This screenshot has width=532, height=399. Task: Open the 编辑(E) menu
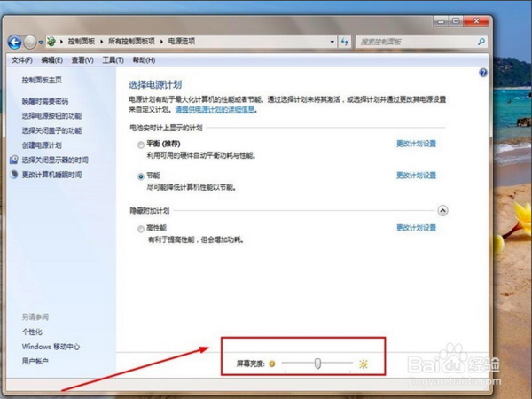click(52, 60)
